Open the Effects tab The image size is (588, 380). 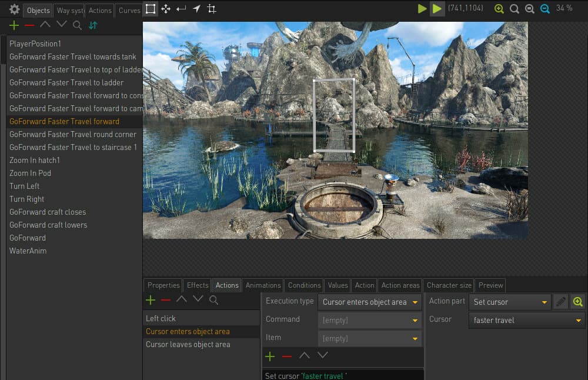[197, 285]
